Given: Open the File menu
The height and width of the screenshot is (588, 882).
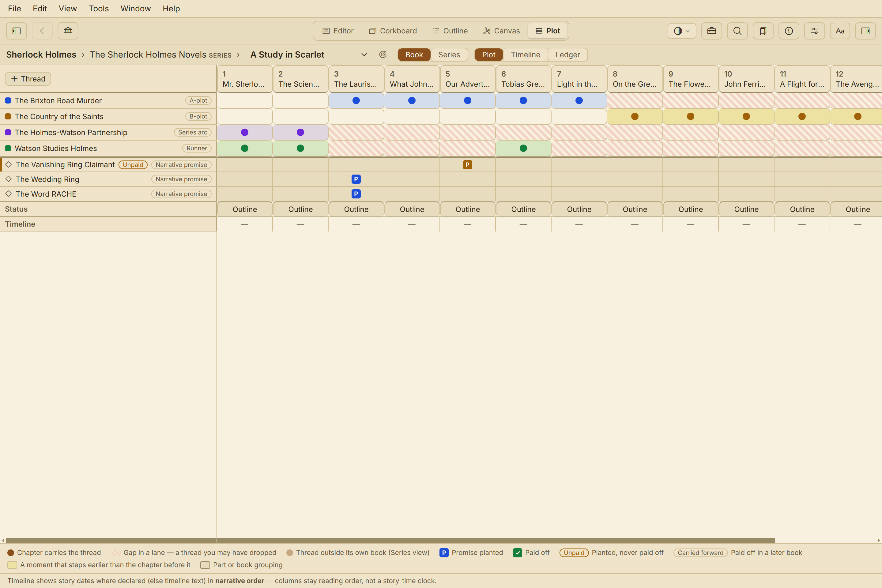Looking at the screenshot, I should [x=15, y=8].
